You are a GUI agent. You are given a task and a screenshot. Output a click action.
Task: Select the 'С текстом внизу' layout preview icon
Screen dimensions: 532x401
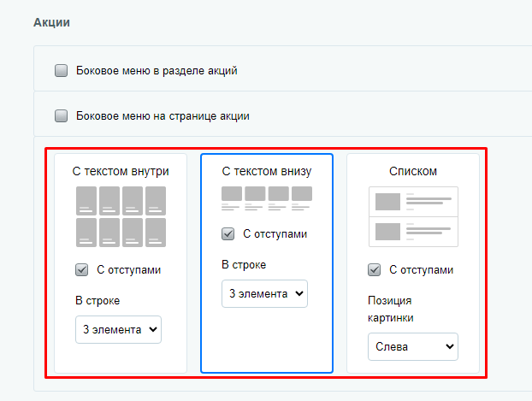coord(267,198)
